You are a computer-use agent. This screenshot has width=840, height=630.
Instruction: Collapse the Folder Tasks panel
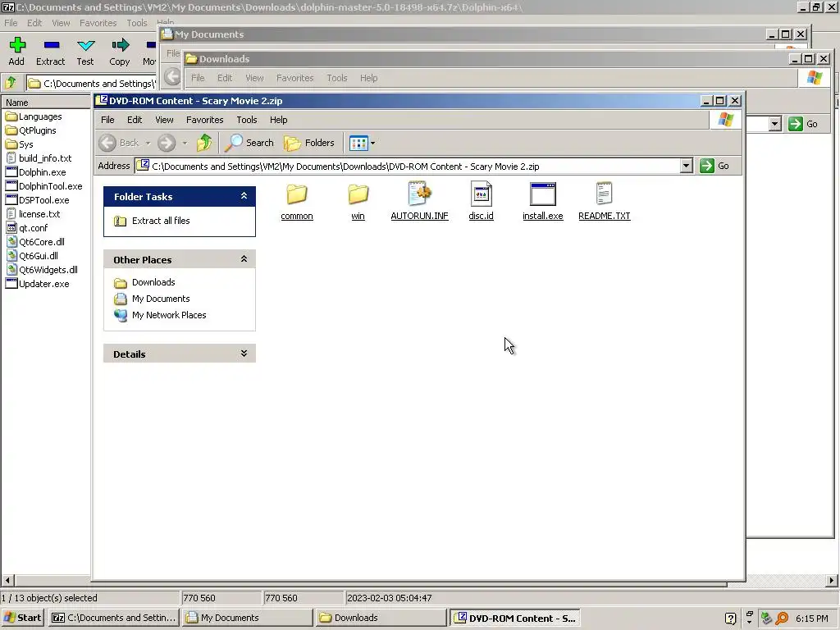coord(244,196)
